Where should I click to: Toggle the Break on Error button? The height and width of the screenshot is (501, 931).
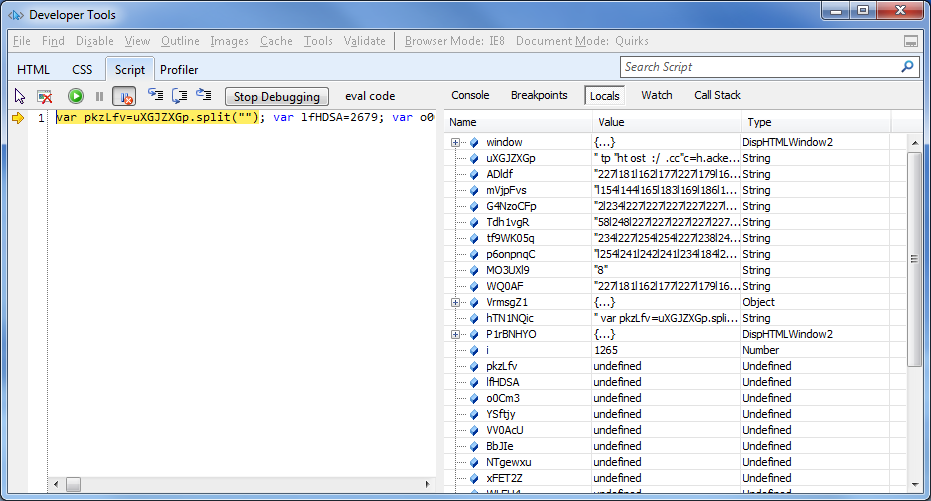[124, 96]
